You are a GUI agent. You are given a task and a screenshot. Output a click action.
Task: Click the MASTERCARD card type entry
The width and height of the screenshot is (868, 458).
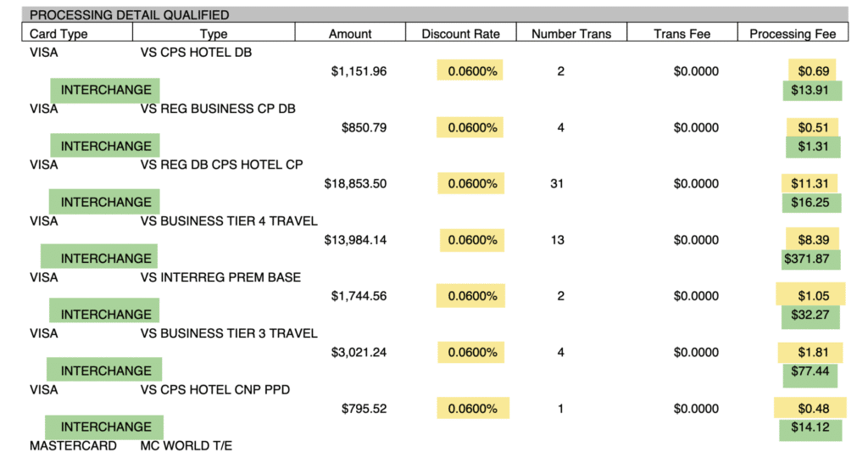tap(73, 445)
